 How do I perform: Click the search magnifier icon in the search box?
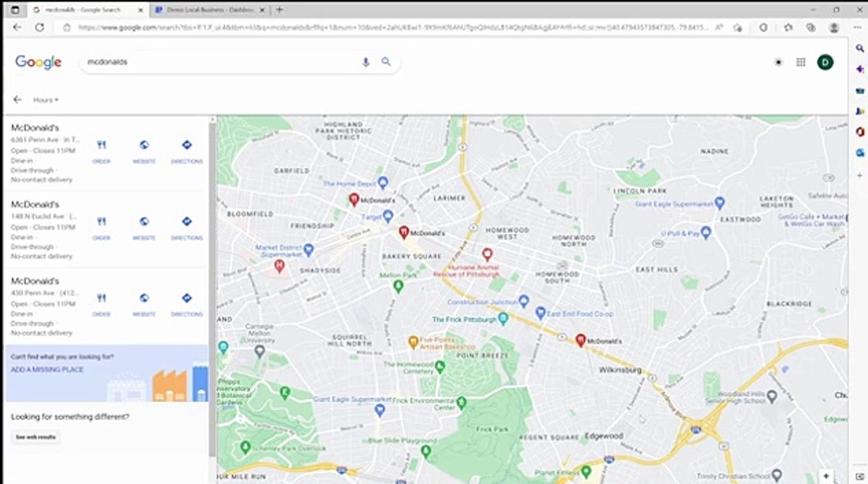386,61
